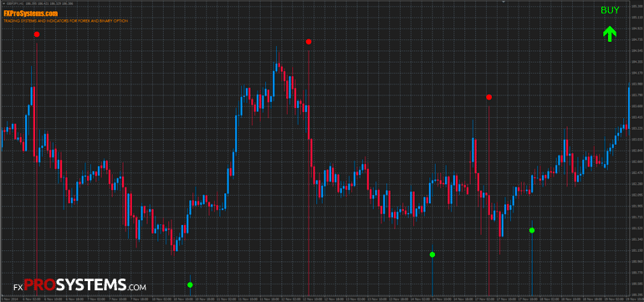Click the green signal dot below the second-to-last dip
The image size is (644, 302).
432,255
